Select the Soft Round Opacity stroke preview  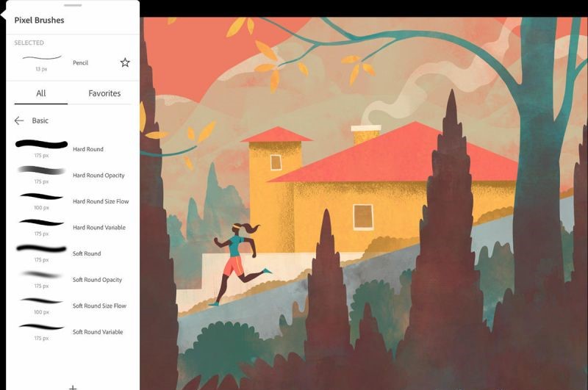coord(41,275)
